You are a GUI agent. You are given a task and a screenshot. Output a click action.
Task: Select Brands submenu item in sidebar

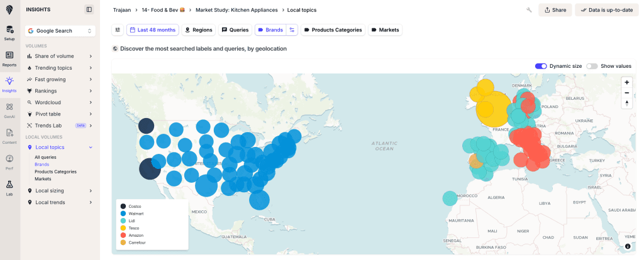tap(42, 165)
